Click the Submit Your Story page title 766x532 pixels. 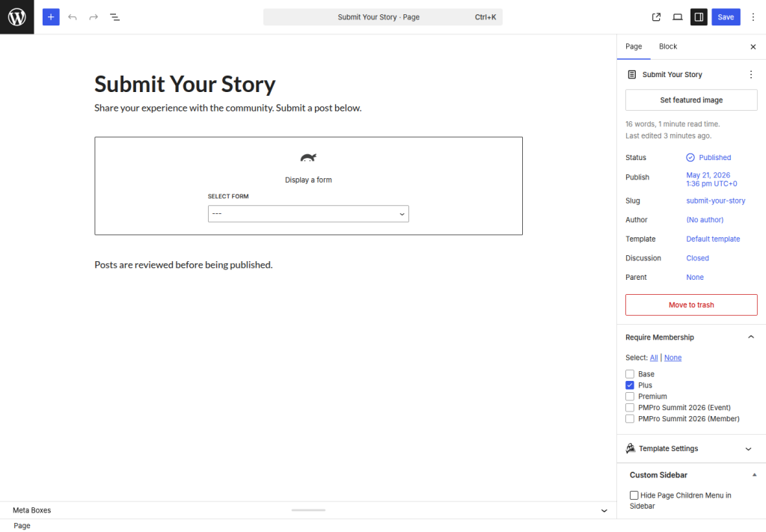click(x=185, y=84)
